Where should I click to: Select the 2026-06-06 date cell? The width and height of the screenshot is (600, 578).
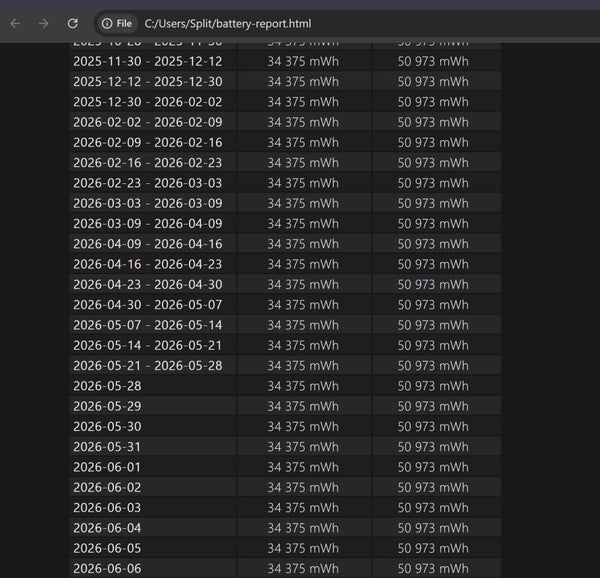coord(107,568)
